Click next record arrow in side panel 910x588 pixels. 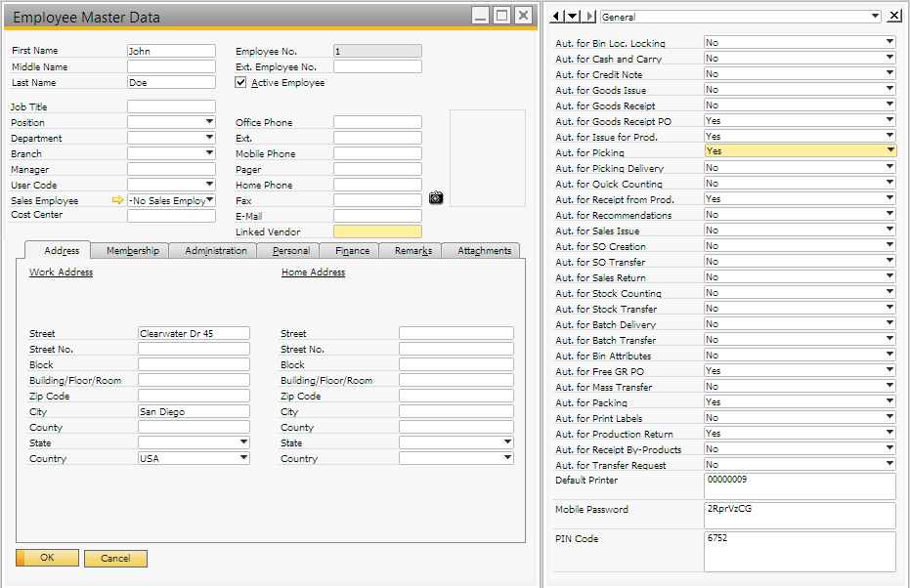588,16
